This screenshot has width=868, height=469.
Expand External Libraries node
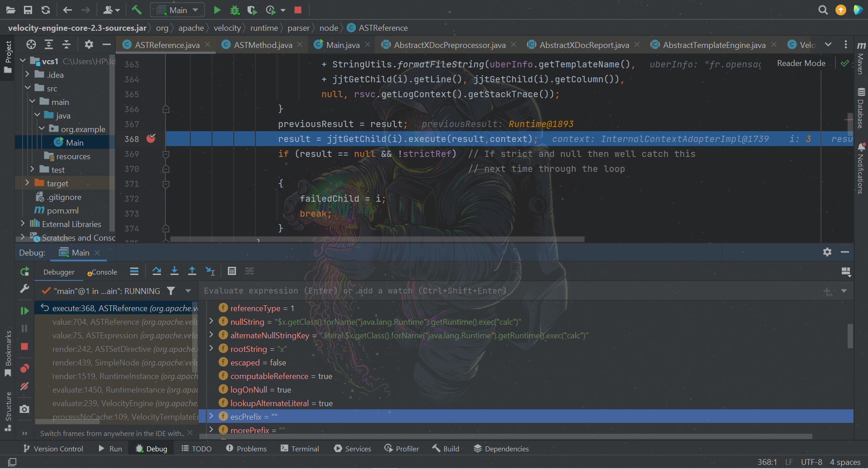click(23, 223)
